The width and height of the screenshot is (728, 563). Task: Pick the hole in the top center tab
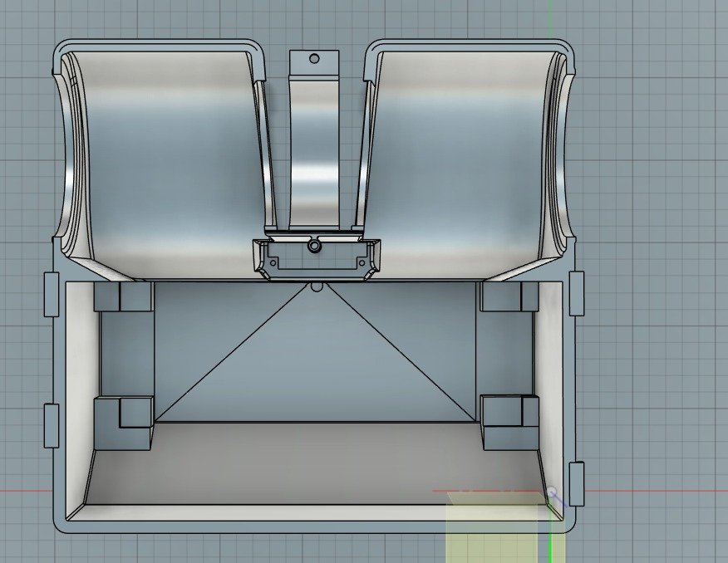314,59
